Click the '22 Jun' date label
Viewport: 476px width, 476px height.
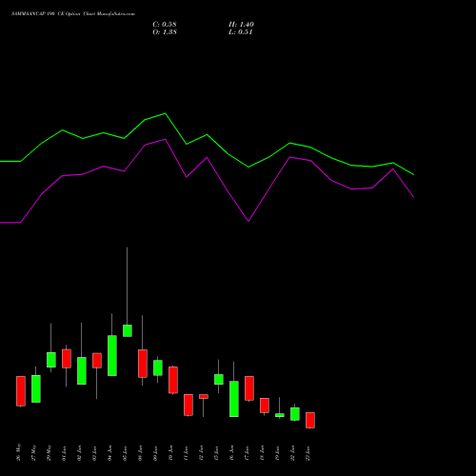292,453
